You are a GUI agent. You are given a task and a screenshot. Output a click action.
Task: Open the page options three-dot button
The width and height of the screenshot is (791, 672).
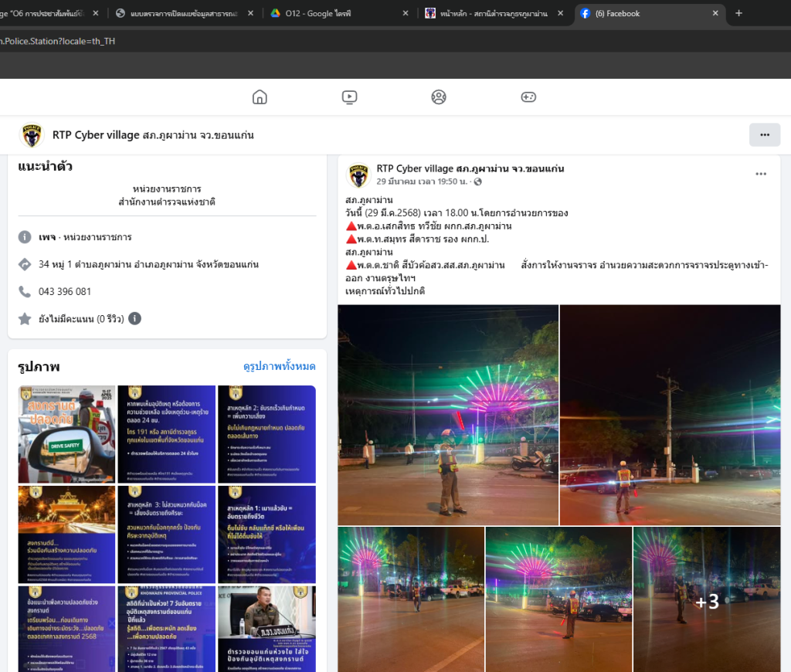pos(764,134)
